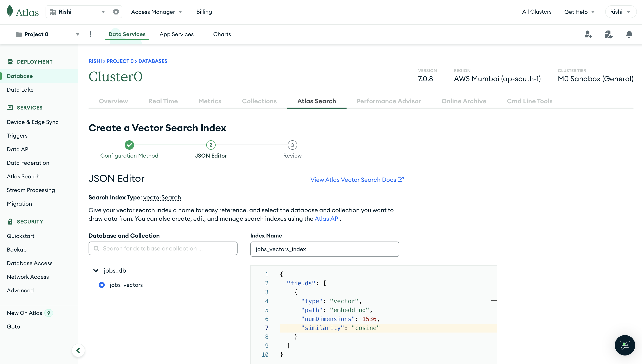
Task: Click the PROJECT 0 breadcrumb
Action: pyautogui.click(x=120, y=61)
